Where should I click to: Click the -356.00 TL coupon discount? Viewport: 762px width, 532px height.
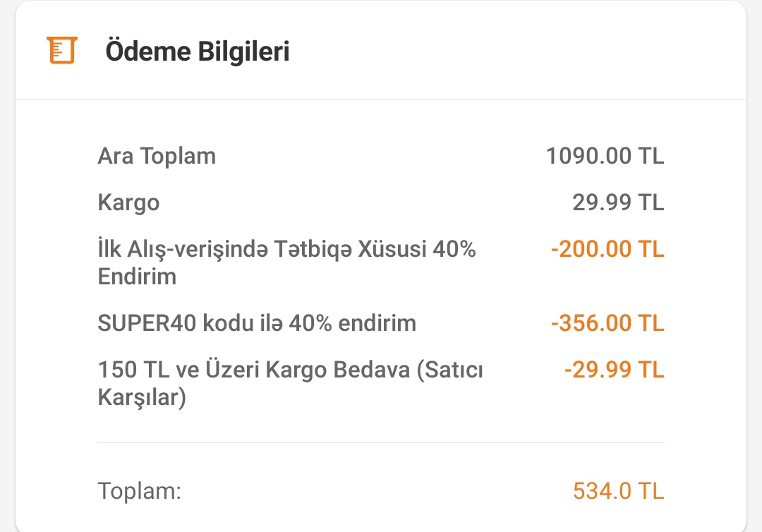tap(607, 323)
